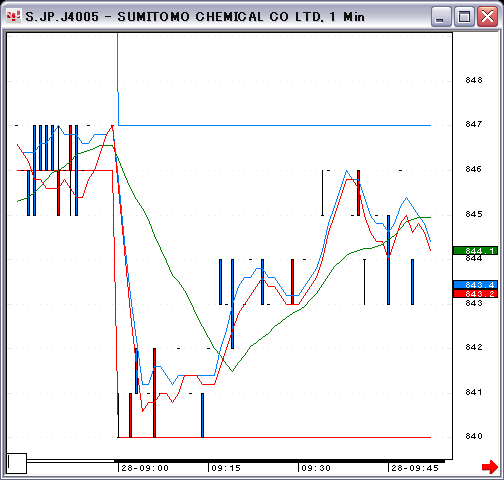
Task: Click the window title SUMITOMO CHEMICAL CO LTD
Action: (x=220, y=17)
